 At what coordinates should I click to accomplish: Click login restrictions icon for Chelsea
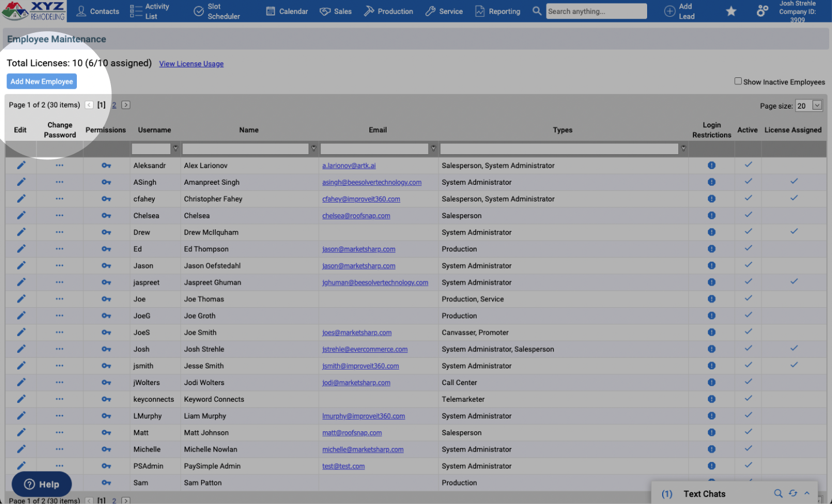tap(711, 215)
